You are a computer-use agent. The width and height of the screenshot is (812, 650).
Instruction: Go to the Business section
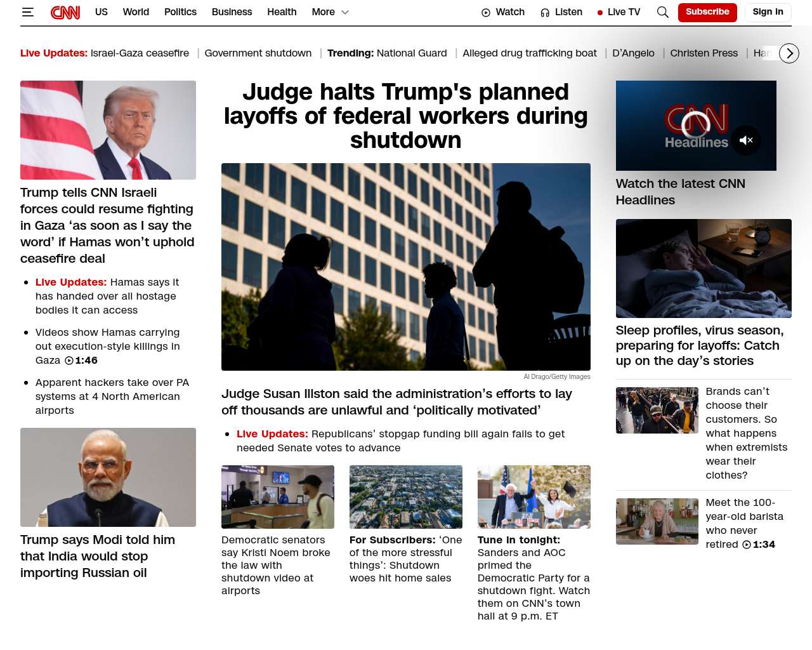tap(232, 12)
